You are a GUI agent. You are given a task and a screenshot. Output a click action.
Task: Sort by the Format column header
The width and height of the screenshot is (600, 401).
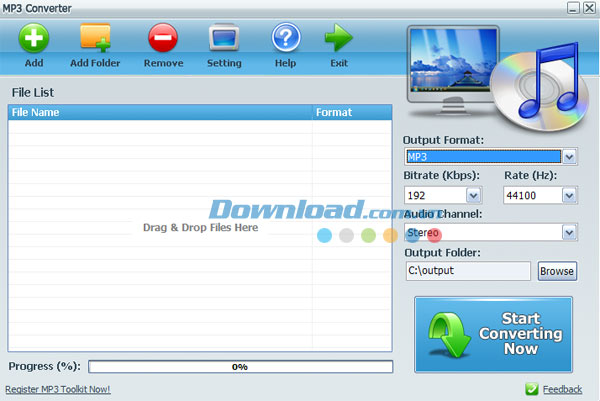pyautogui.click(x=352, y=112)
